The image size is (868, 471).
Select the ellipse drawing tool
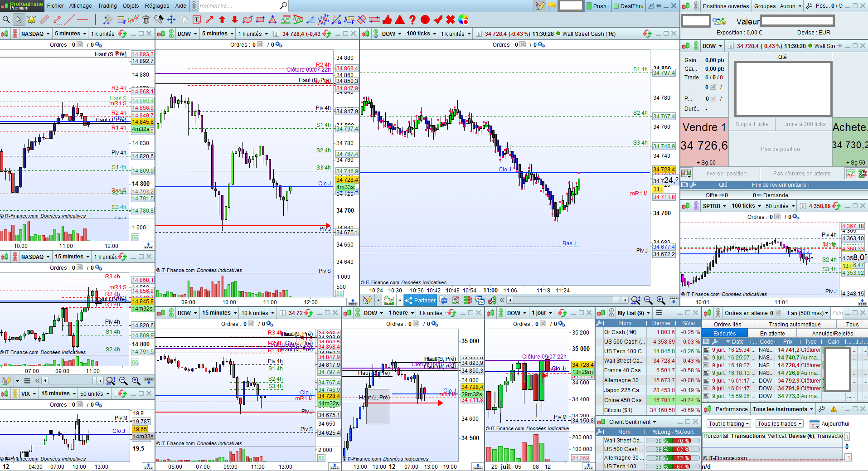(247, 19)
